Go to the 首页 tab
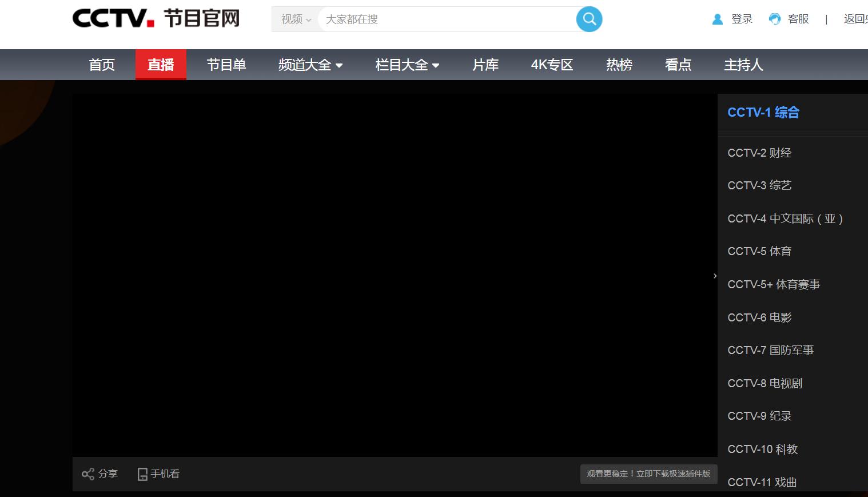This screenshot has width=868, height=497. tap(102, 65)
